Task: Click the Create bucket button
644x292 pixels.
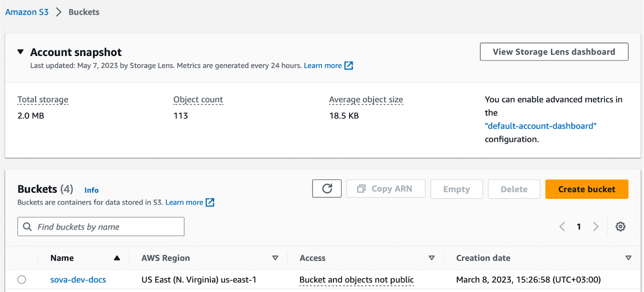Action: 586,189
